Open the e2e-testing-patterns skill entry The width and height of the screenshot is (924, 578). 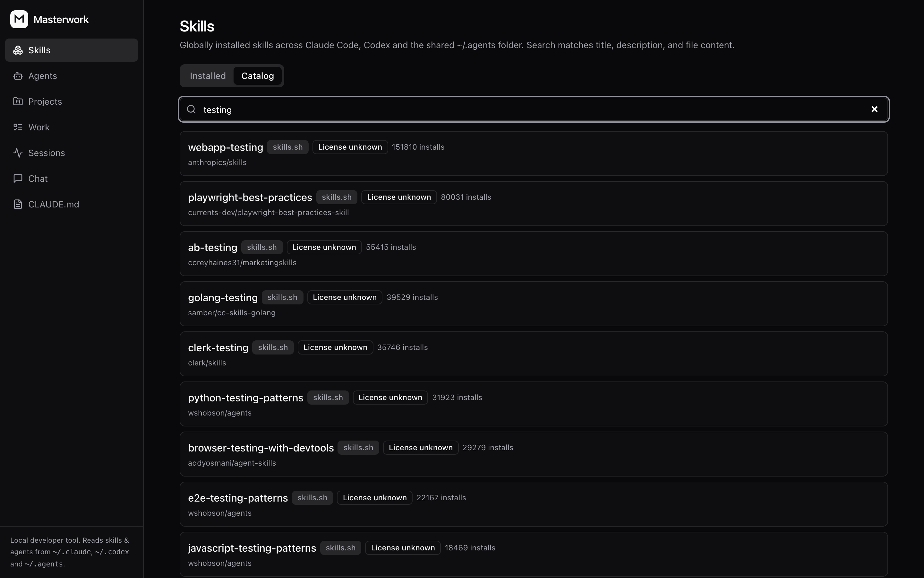(534, 504)
